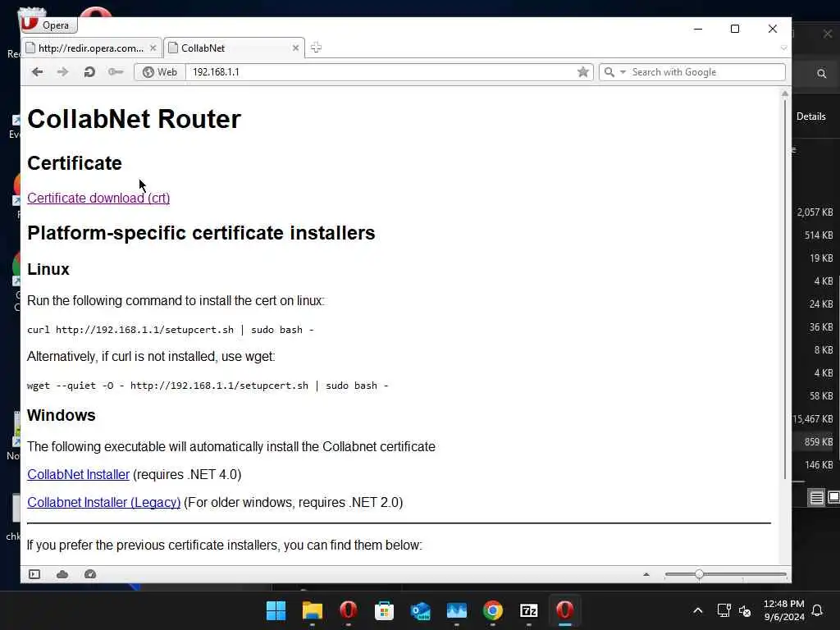Reload the page with the refresh icon
The width and height of the screenshot is (840, 630).
[x=89, y=72]
